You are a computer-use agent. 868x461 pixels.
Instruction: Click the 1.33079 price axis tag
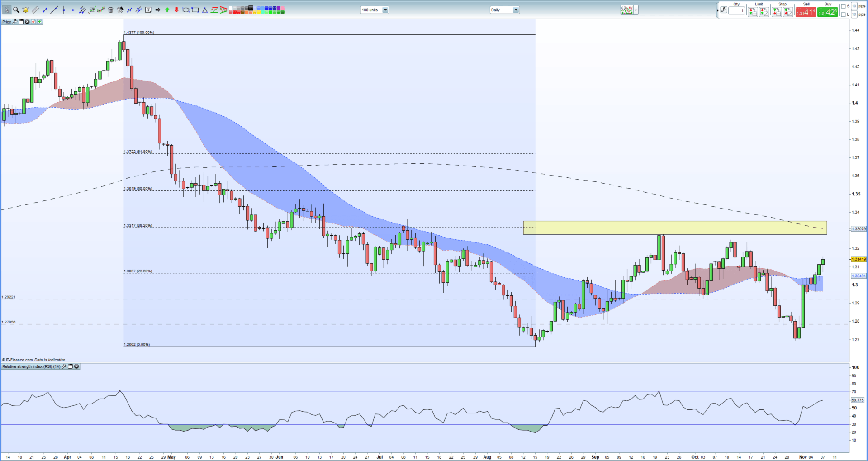coord(859,229)
